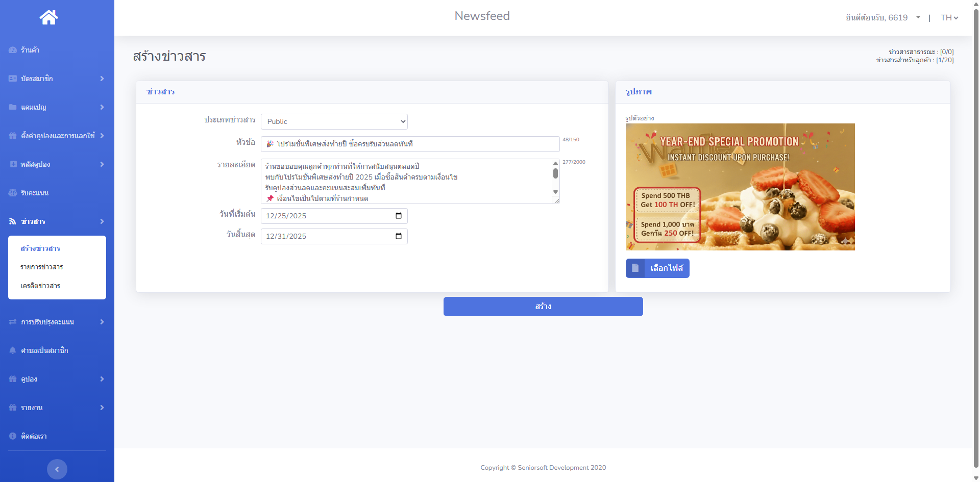Click the ข่าวสารสาธารณะ : [0/0] counter

[921, 52]
